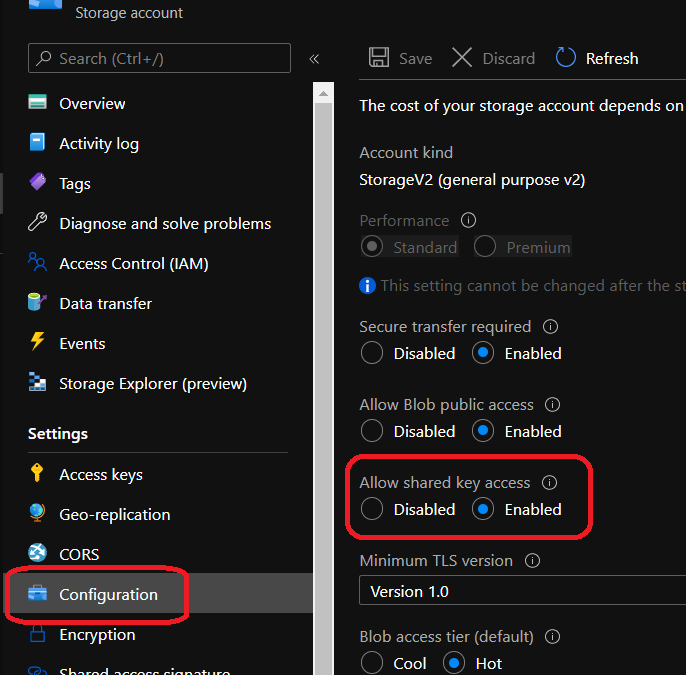Screen dimensions: 686x675
Task: Select the Diagnose and solve problems wrench icon
Action: [38, 223]
